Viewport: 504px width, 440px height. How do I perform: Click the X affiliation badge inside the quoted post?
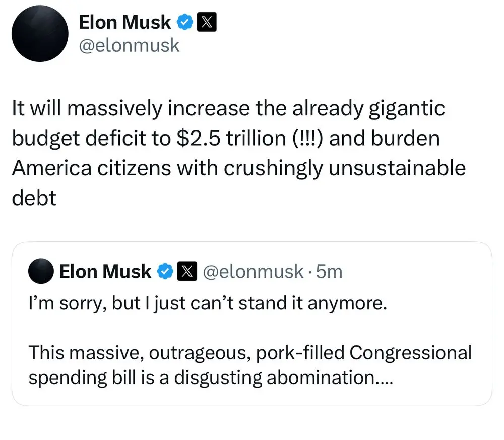pos(186,272)
